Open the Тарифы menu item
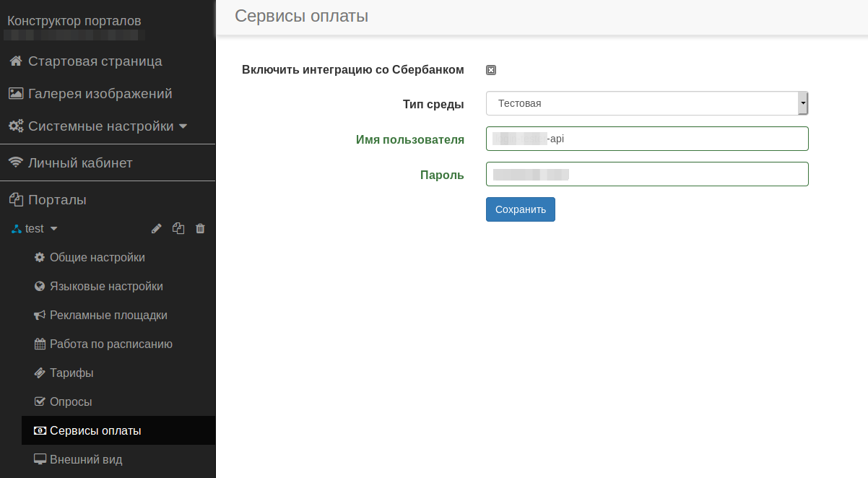Screen dimensions: 868x478 pos(71,373)
